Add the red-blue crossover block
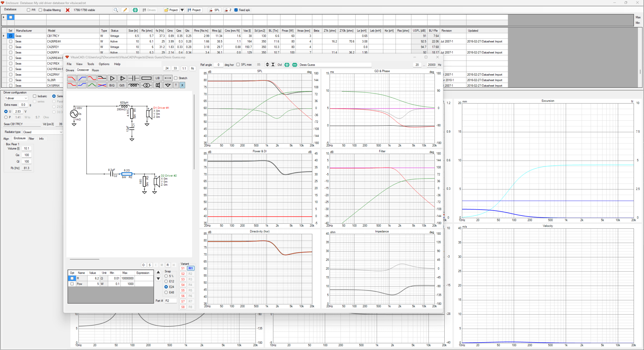644x350 pixels. pos(102,85)
